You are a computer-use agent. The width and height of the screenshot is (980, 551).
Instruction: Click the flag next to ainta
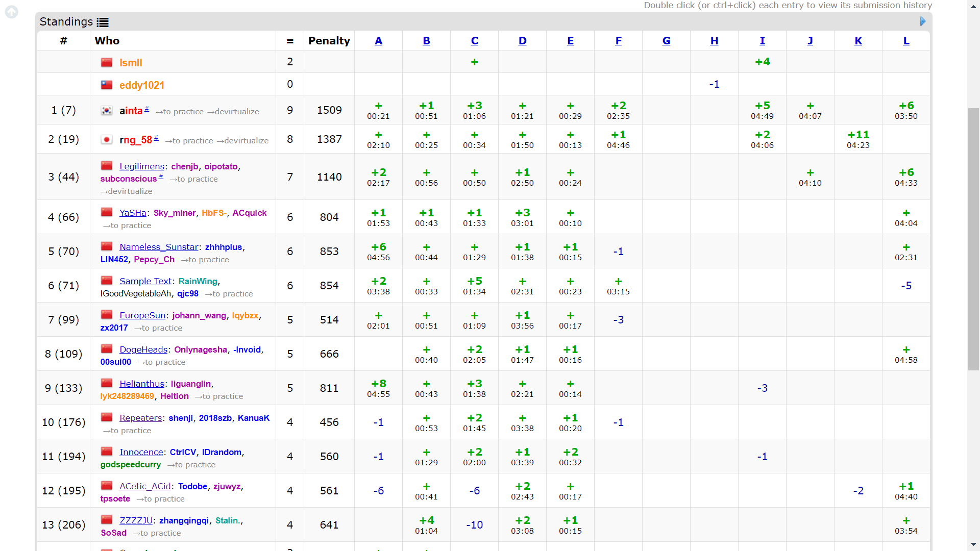click(107, 111)
